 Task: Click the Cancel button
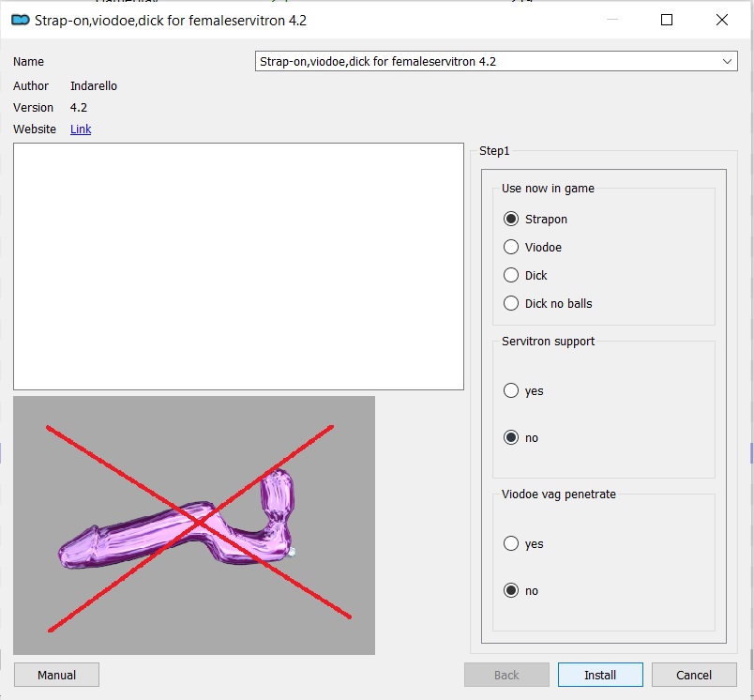694,675
